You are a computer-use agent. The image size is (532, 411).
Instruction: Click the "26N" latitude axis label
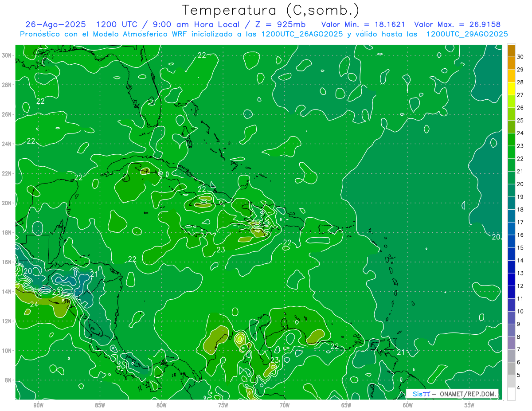7,114
